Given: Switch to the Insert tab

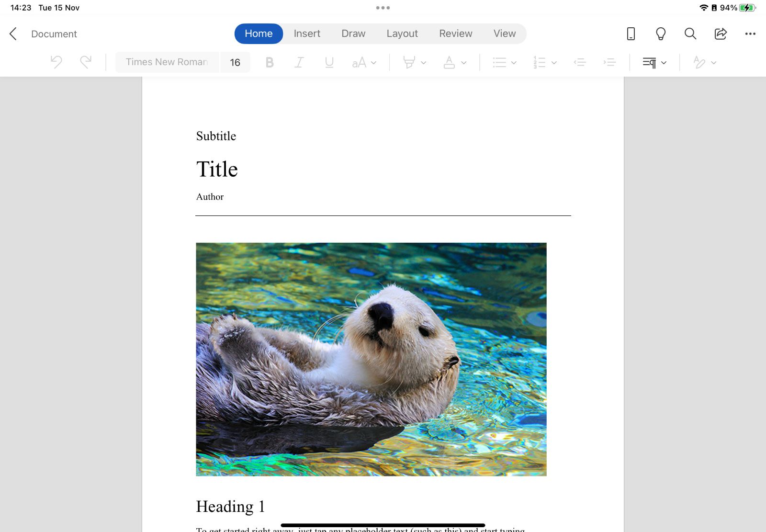Looking at the screenshot, I should [x=307, y=34].
